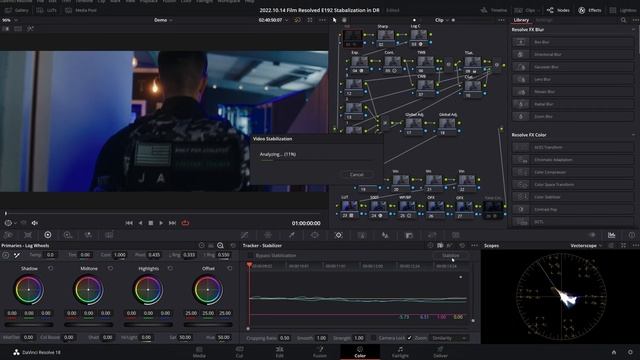The image size is (640, 360).
Task: Go to the Media page
Action: click(x=199, y=352)
